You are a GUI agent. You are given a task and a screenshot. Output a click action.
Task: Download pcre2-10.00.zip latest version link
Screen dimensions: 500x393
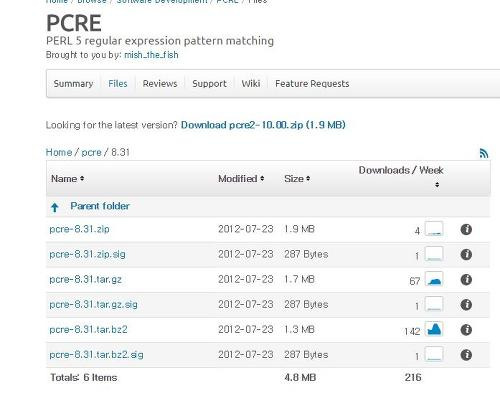(263, 125)
